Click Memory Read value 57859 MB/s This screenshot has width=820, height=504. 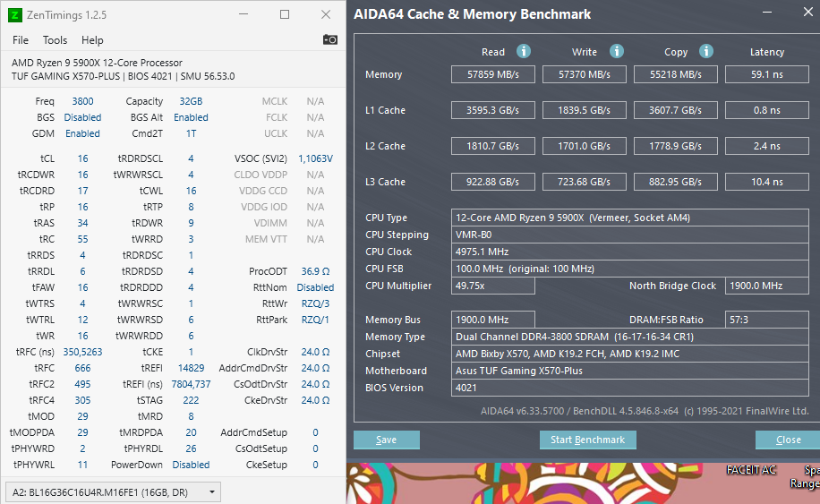pyautogui.click(x=493, y=74)
